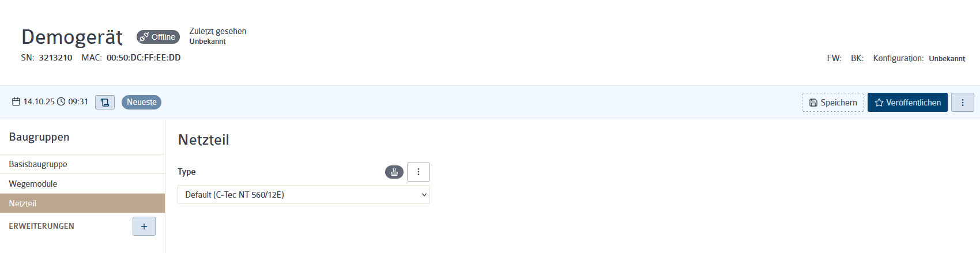Select the highlighted Netzteil list entry
Image resolution: width=980 pixels, height=253 pixels.
pyautogui.click(x=82, y=203)
